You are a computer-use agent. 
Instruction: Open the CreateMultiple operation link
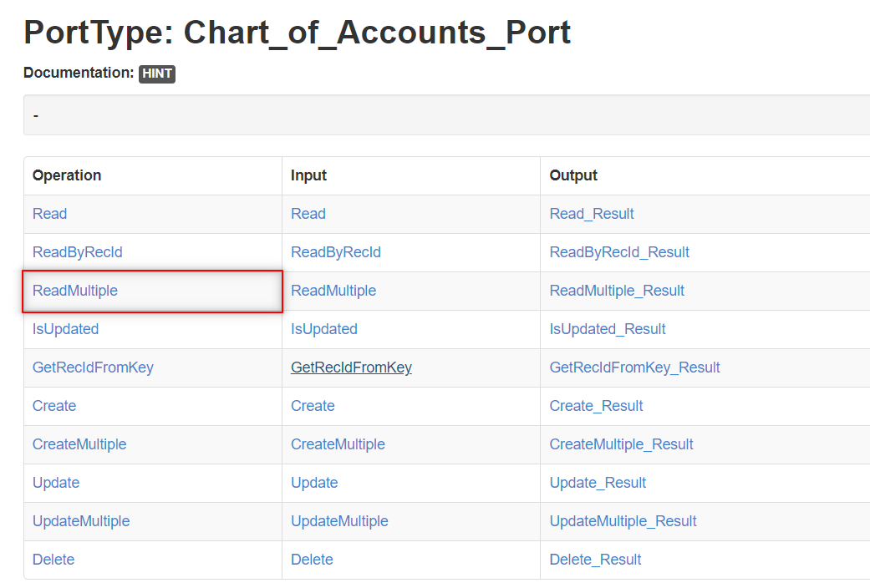(x=79, y=444)
